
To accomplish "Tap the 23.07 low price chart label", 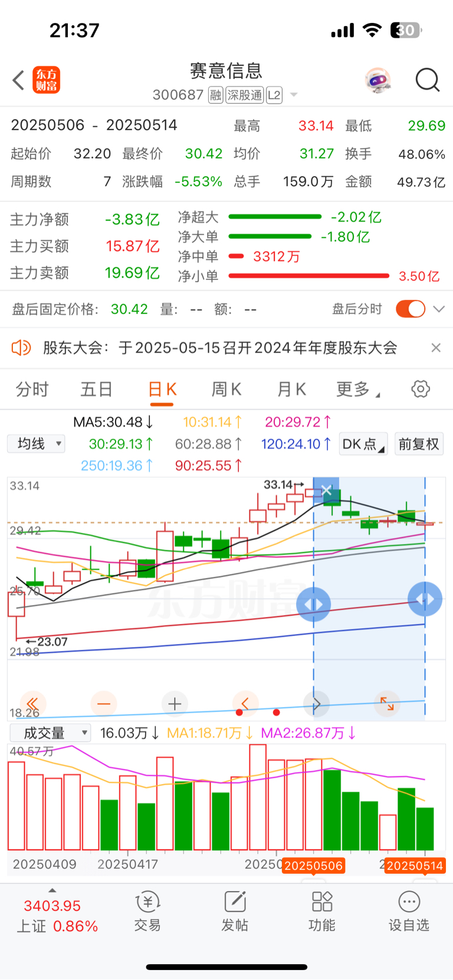I will click(47, 642).
